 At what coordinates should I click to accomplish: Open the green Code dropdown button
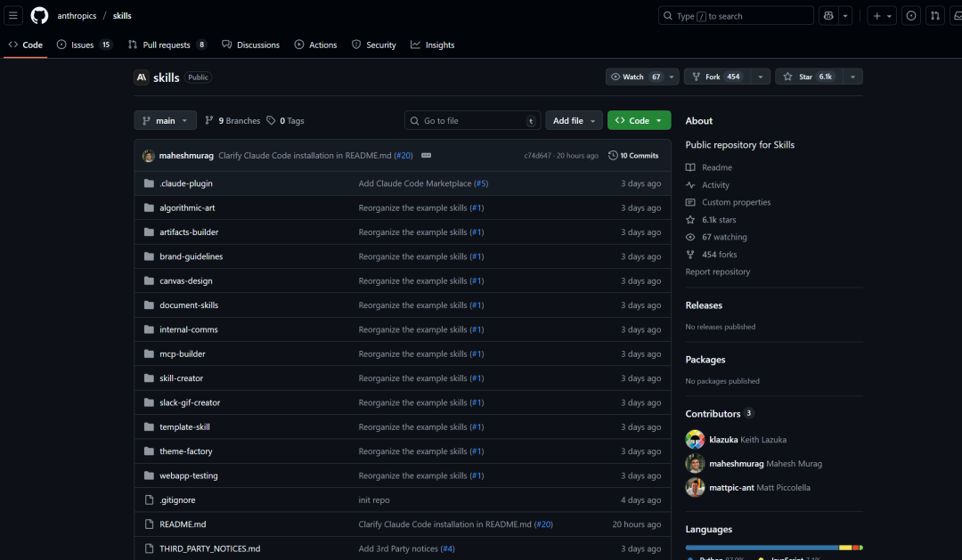click(639, 121)
